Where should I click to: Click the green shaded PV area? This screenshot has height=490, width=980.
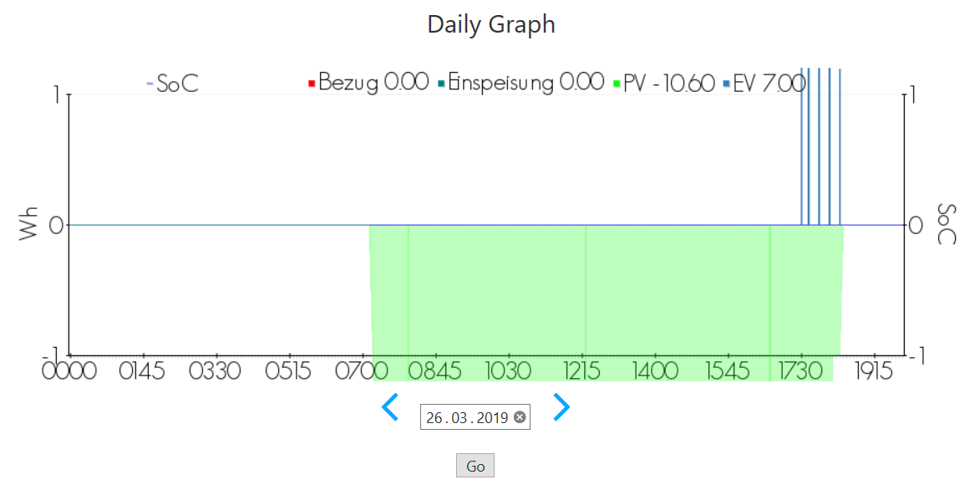point(585,293)
